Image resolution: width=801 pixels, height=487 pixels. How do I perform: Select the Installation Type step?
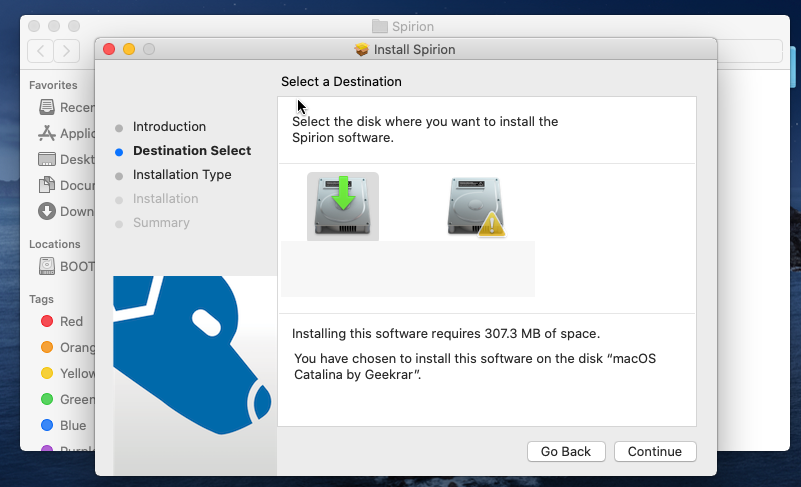(x=182, y=175)
